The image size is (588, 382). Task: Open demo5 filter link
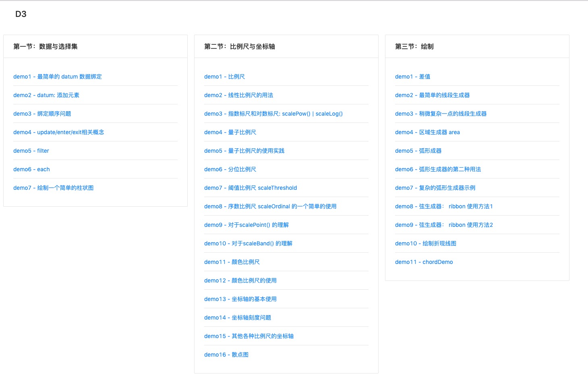coord(31,151)
